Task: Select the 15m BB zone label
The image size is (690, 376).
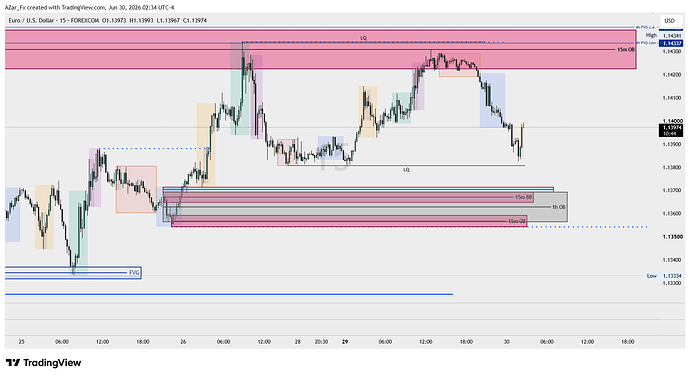Action: [523, 197]
